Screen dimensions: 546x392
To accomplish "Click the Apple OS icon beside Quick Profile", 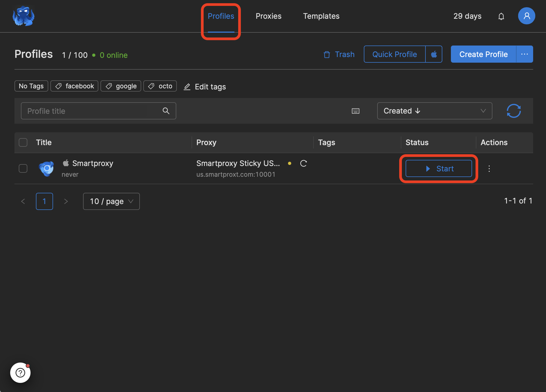I will [434, 54].
